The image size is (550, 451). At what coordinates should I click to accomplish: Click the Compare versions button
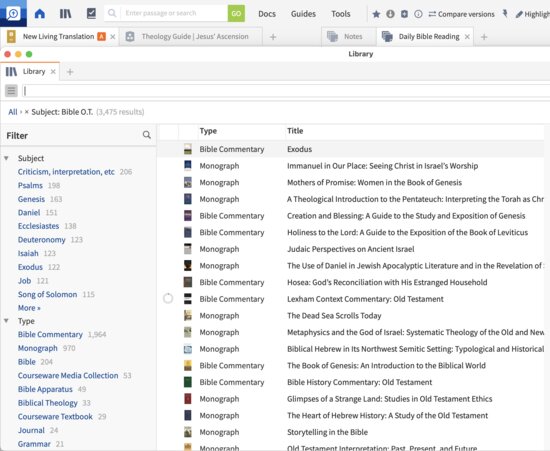pos(461,14)
